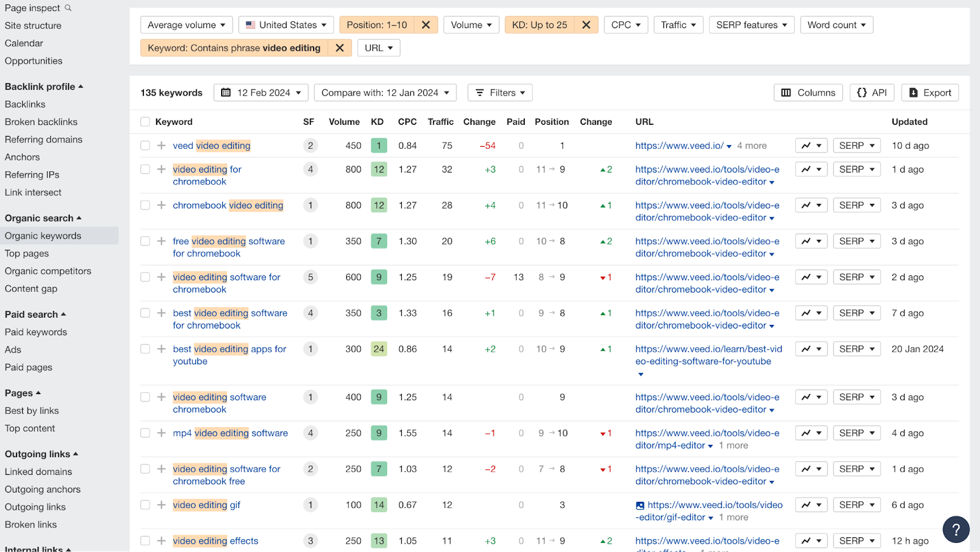Image resolution: width=980 pixels, height=552 pixels.
Task: Open trend chart for veed video editing row
Action: tap(812, 146)
